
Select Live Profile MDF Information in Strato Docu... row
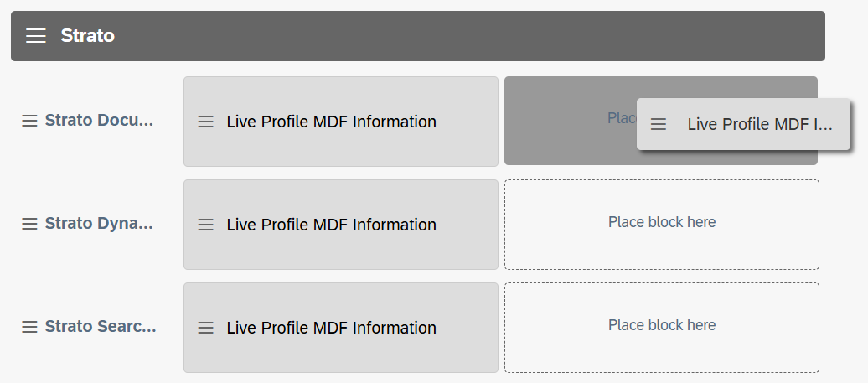331,122
